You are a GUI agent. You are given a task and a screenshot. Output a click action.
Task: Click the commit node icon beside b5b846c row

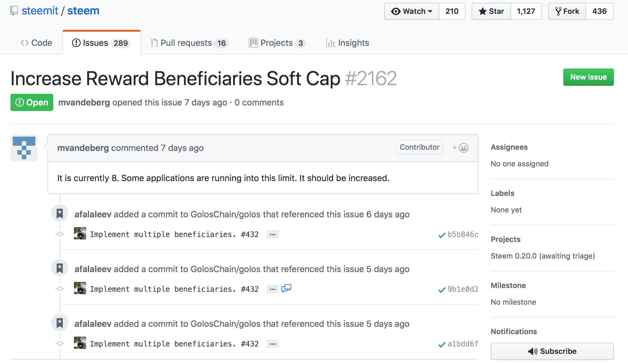point(60,234)
